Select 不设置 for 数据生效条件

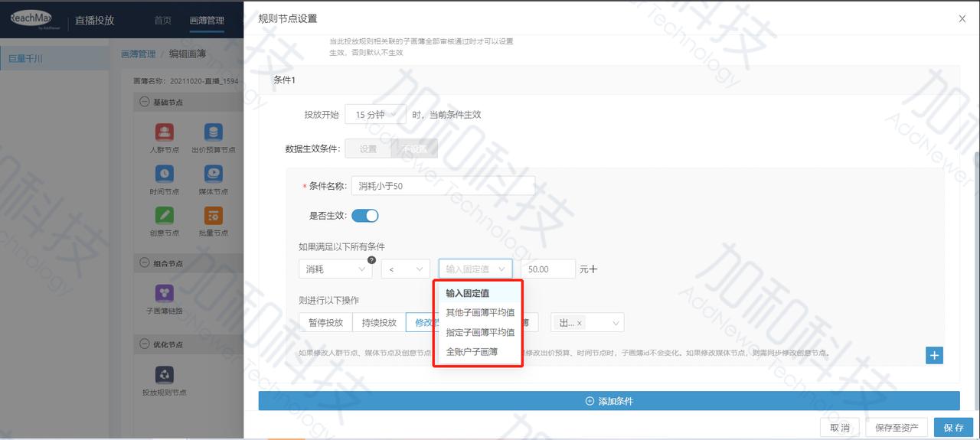click(414, 148)
